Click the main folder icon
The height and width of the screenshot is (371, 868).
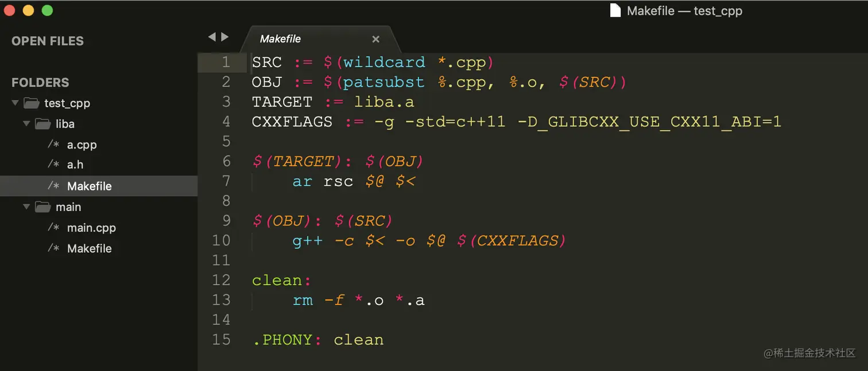pyautogui.click(x=42, y=206)
